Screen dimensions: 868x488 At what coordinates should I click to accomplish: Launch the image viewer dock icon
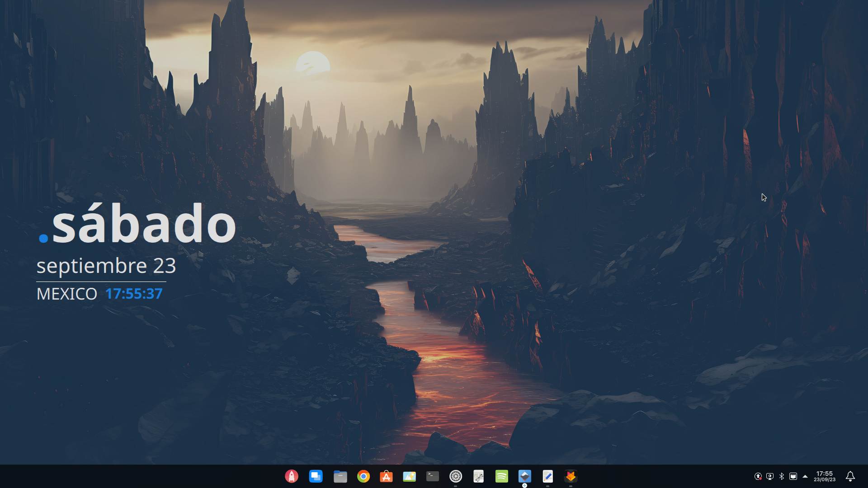point(409,476)
